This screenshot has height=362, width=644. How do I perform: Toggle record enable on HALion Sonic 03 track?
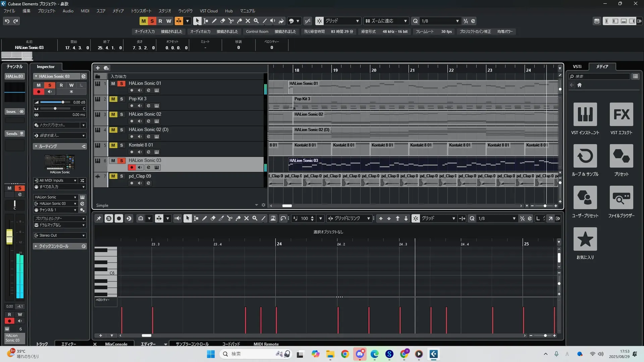(132, 167)
